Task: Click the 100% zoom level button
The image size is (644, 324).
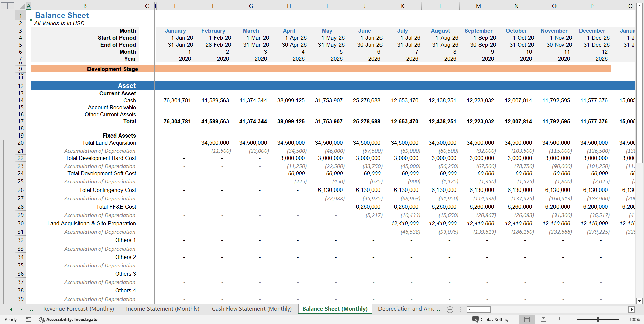Action: pos(635,319)
